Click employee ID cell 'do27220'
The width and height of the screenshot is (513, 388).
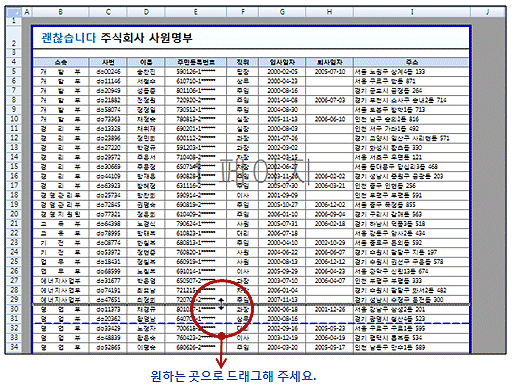[x=108, y=148]
